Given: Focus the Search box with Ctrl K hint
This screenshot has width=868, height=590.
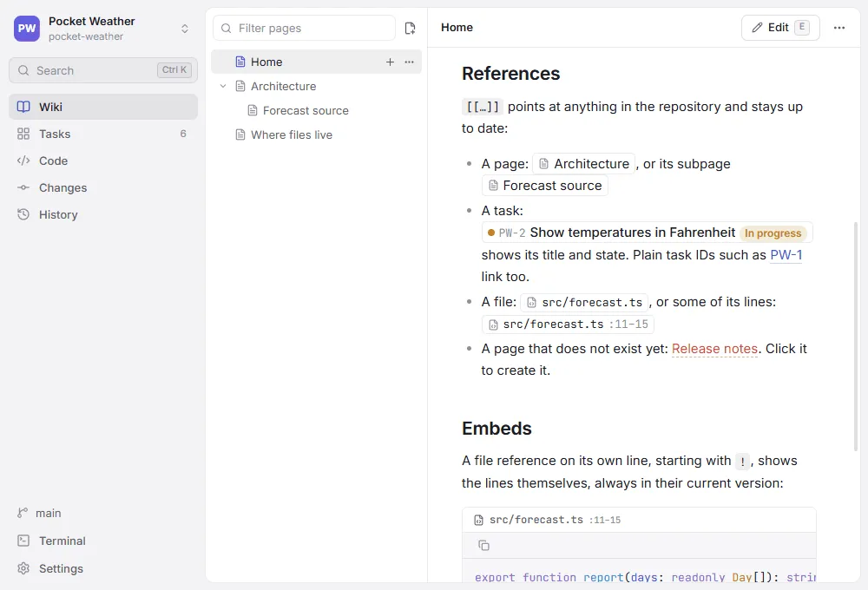Looking at the screenshot, I should point(103,70).
